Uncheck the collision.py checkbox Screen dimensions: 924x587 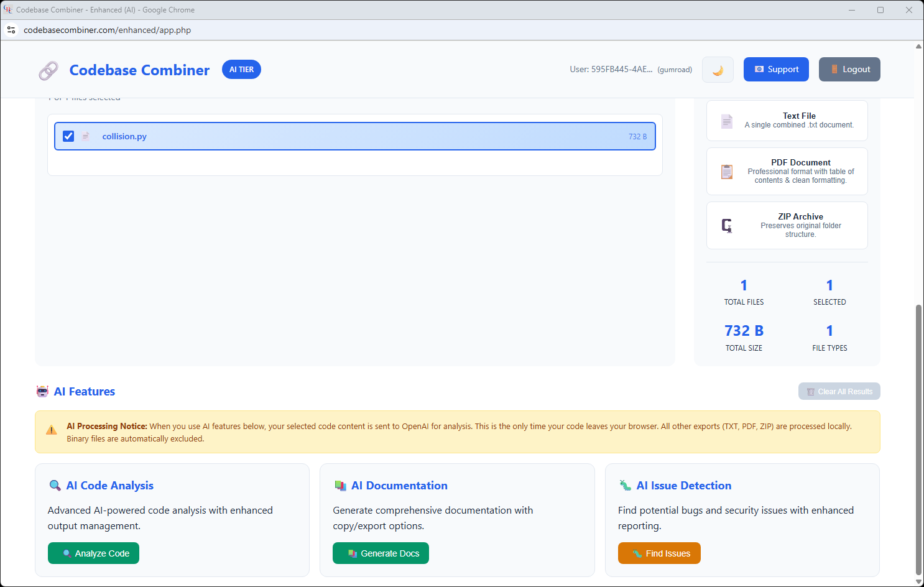(x=68, y=136)
